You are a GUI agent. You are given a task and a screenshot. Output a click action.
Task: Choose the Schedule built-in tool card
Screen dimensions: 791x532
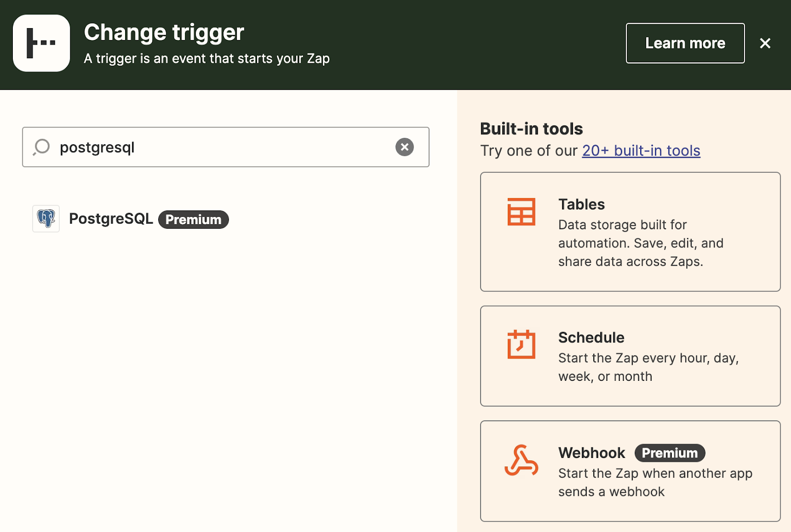tap(630, 356)
